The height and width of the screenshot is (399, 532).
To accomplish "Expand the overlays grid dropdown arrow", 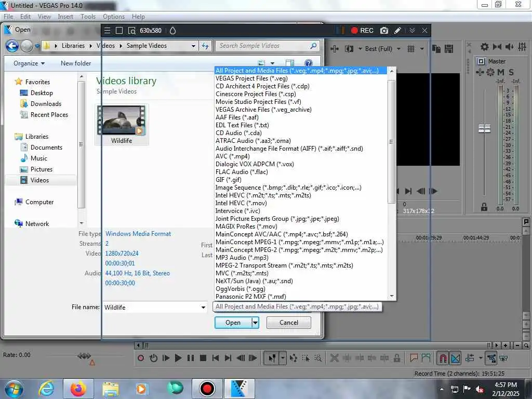I will pyautogui.click(x=422, y=49).
